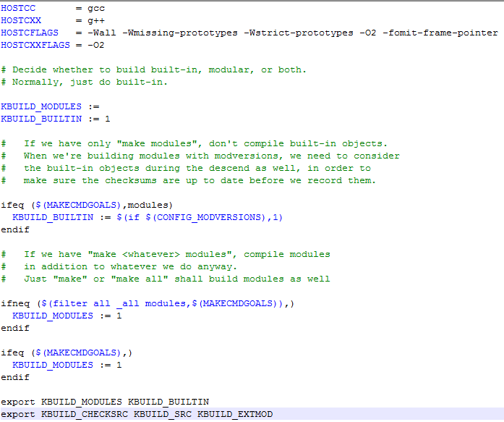Click the 'g++' value
Viewport: 504px width, 422px height.
[x=96, y=21]
